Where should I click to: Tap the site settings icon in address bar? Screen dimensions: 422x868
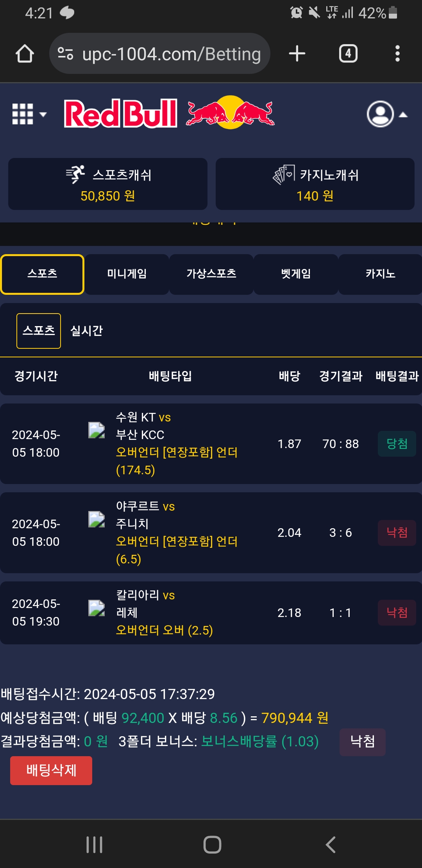[65, 54]
